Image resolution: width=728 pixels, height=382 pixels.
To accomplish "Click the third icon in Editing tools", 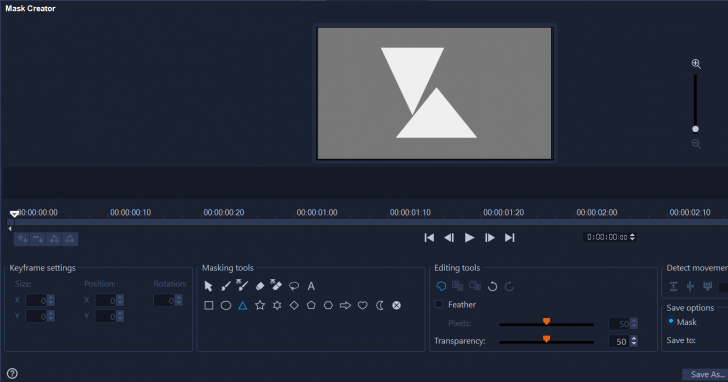I will point(475,286).
